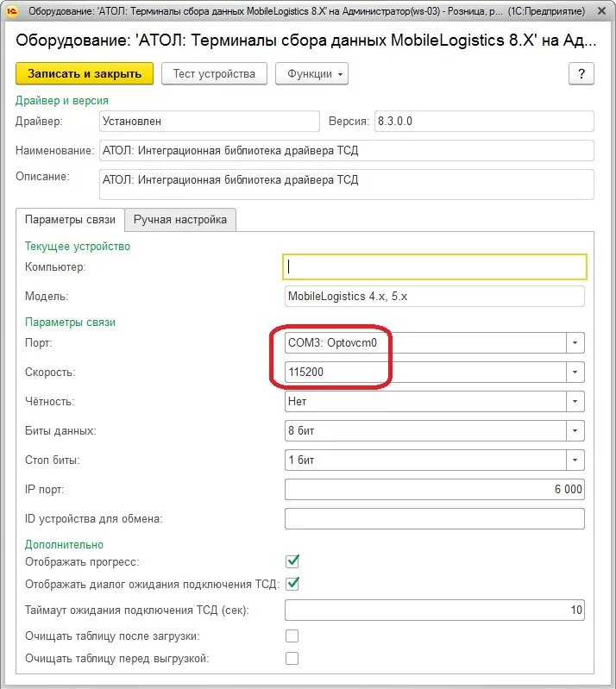Switch to 'Ручная настройка' tab
This screenshot has width=616, height=689.
(180, 219)
